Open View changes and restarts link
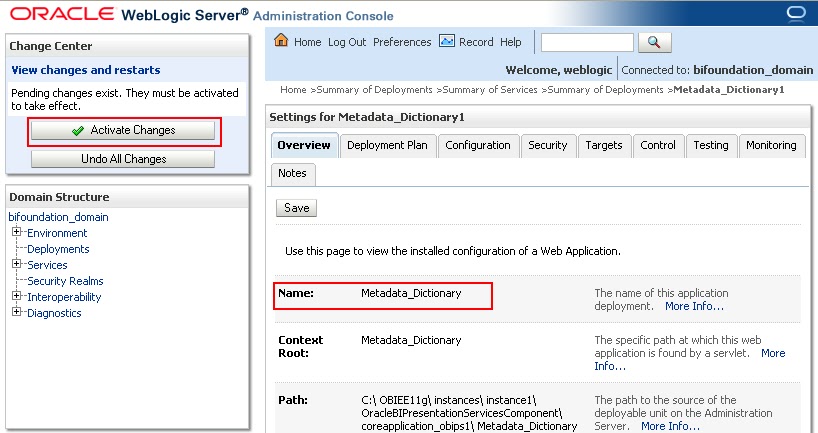Screen dimensions: 818x433 pyautogui.click(x=86, y=70)
